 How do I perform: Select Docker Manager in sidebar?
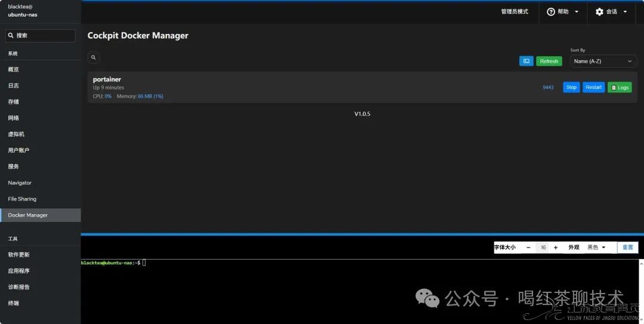click(x=41, y=215)
